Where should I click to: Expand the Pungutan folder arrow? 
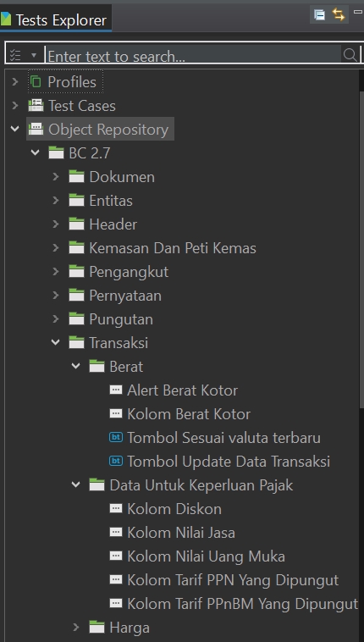coord(56,319)
